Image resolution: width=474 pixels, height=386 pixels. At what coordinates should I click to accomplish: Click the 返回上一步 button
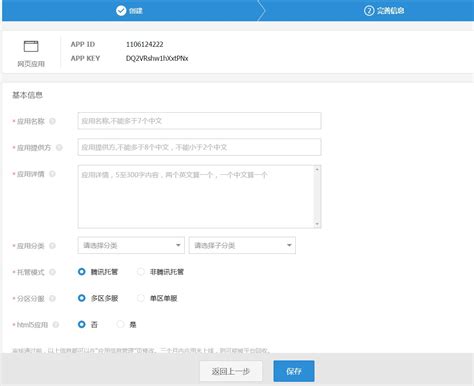click(231, 371)
